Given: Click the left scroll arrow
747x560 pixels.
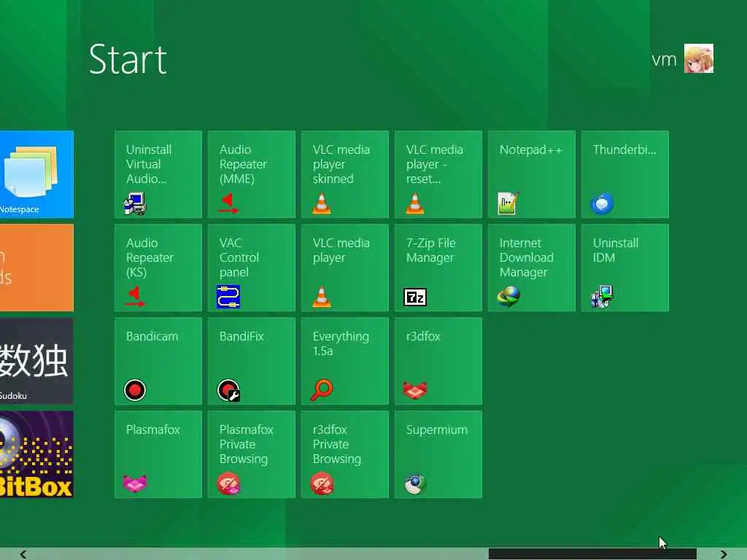Looking at the screenshot, I should [x=23, y=554].
